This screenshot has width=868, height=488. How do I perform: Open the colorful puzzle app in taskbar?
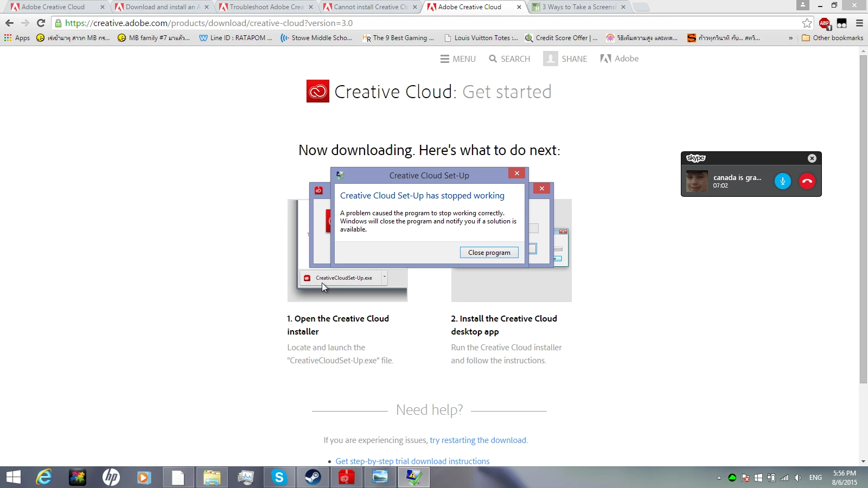78,477
